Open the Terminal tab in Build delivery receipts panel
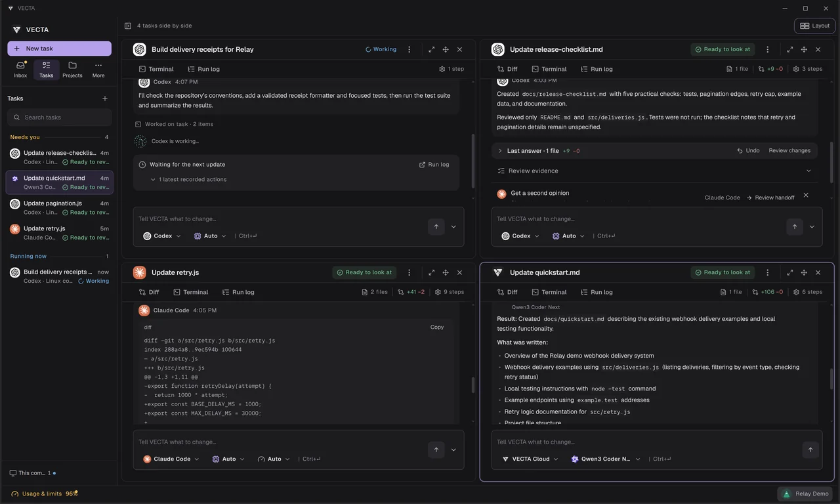 coord(156,69)
